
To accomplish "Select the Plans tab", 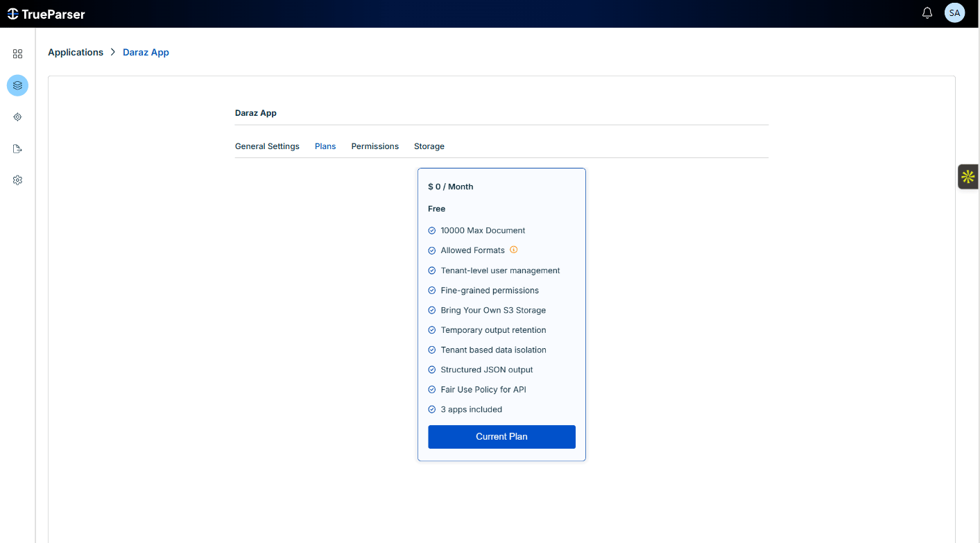I will point(325,146).
